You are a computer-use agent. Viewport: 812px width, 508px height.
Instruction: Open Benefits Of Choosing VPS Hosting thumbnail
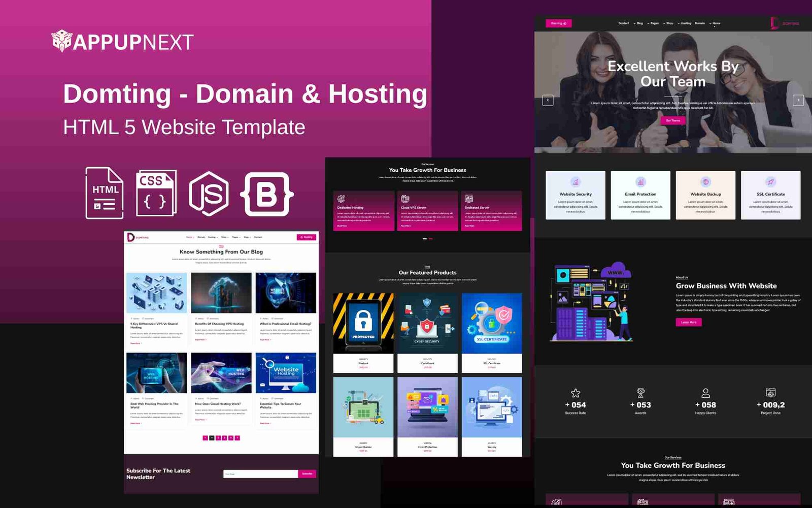tap(221, 293)
